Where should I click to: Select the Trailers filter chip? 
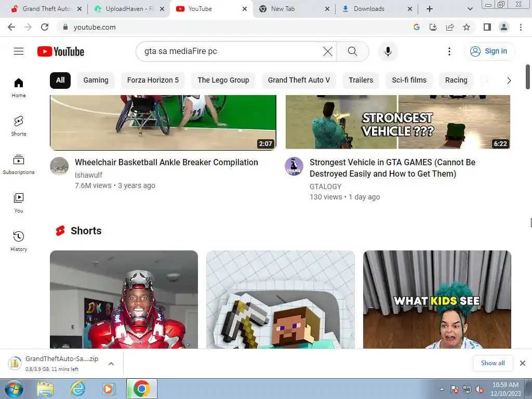click(361, 81)
